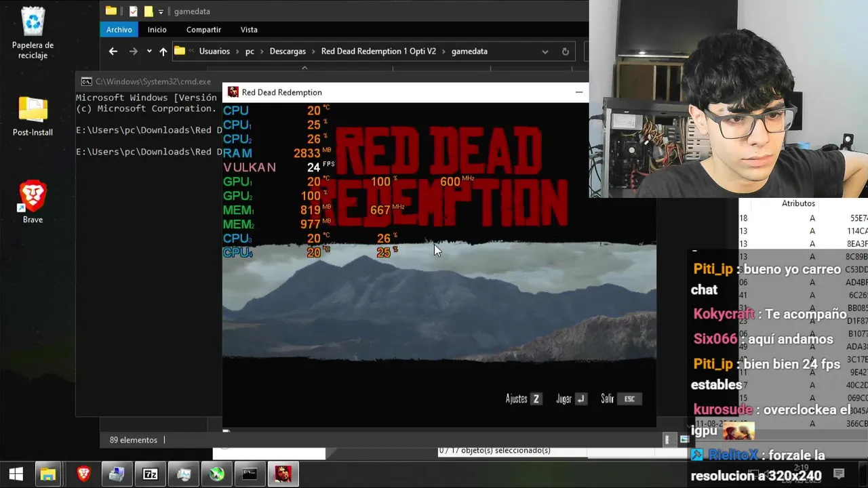Open the Windows Start menu
The height and width of the screenshot is (488, 868).
[x=16, y=474]
